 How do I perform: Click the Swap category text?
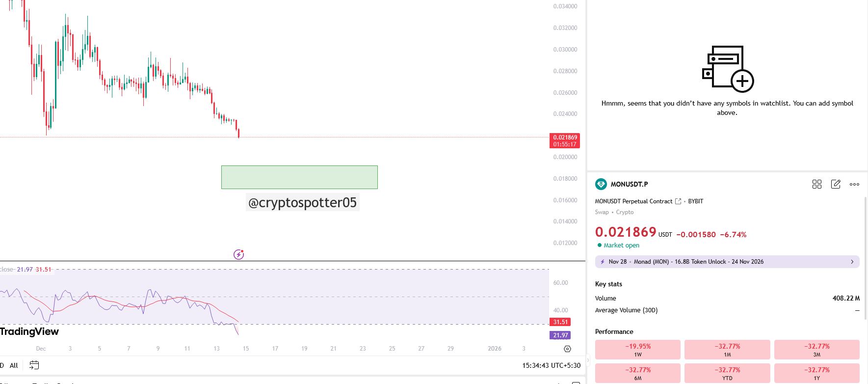click(602, 212)
